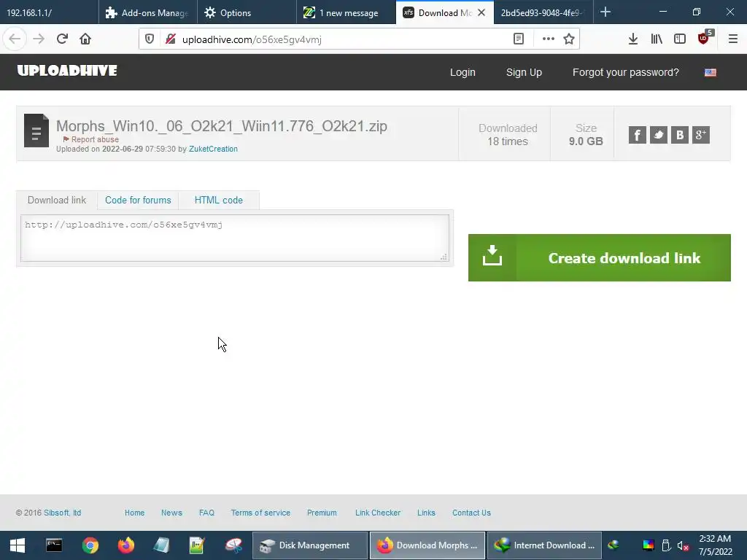Open the Windows Start menu
The image size is (747, 560).
pyautogui.click(x=18, y=545)
